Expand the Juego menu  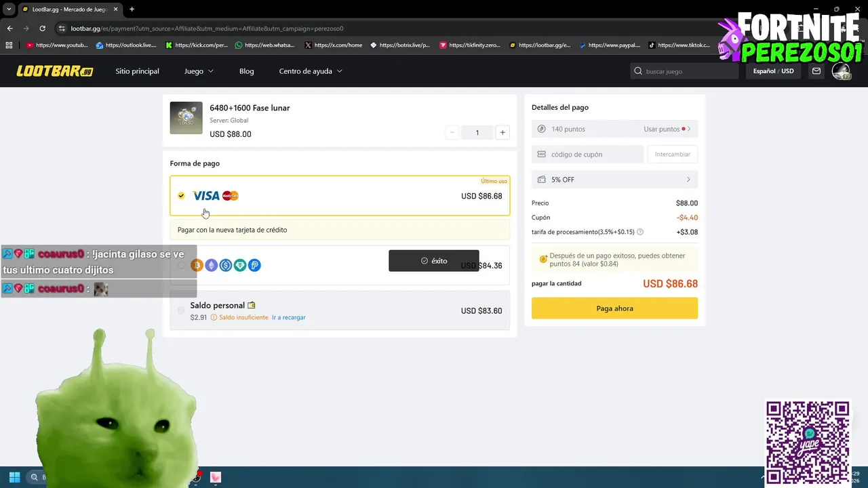point(199,71)
